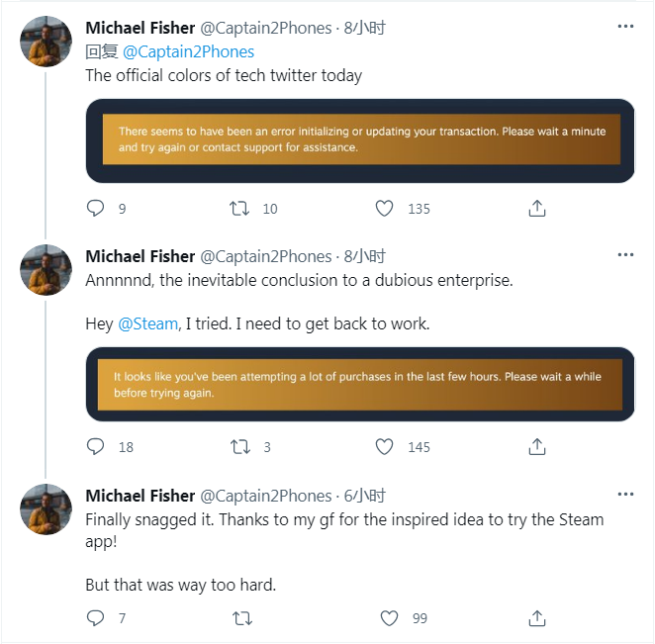Retweet the Finally snagged it tweet

click(240, 618)
